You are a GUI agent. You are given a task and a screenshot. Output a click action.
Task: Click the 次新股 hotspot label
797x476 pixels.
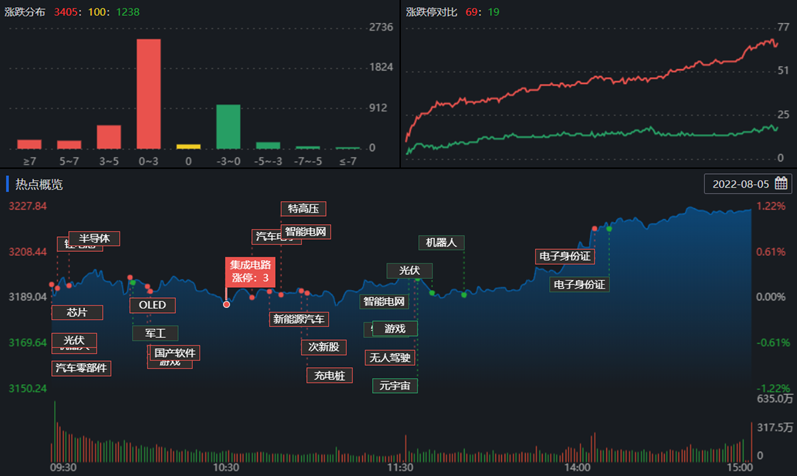coord(323,347)
